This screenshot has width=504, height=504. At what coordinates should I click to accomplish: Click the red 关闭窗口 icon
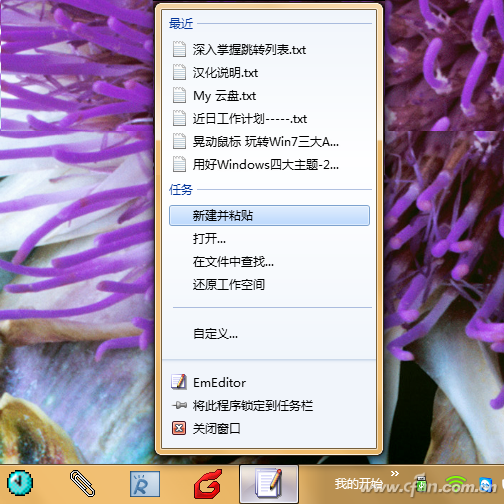pyautogui.click(x=179, y=428)
